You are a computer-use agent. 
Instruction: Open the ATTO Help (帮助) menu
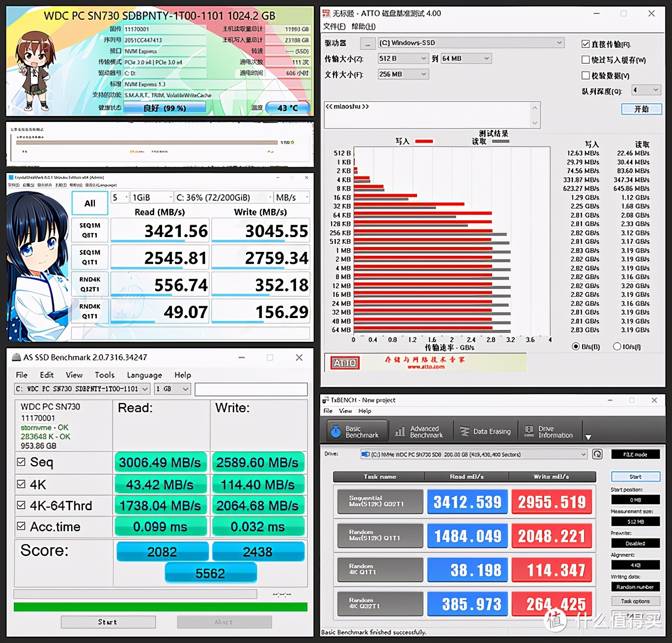coord(364,27)
